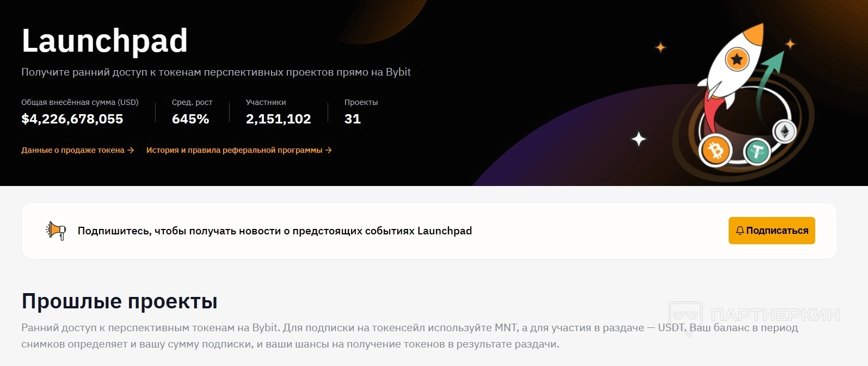Click the 'Подписаться' button
The width and height of the screenshot is (868, 366).
click(x=772, y=231)
